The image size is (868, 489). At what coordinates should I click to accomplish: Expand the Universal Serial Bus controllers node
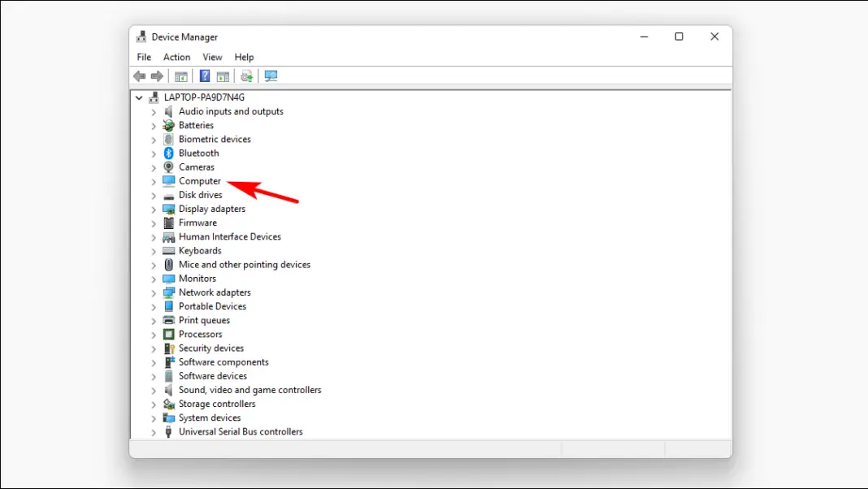(x=154, y=431)
